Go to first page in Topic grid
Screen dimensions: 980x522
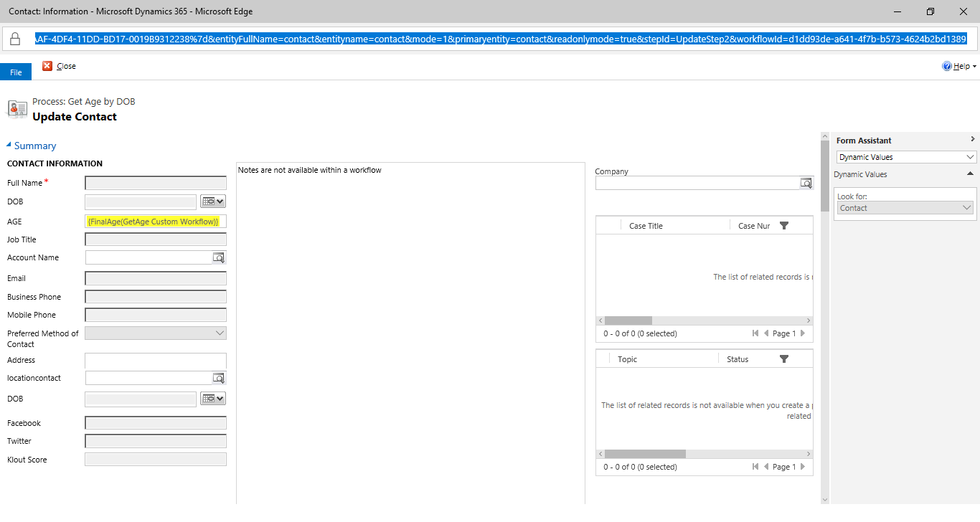(x=755, y=467)
